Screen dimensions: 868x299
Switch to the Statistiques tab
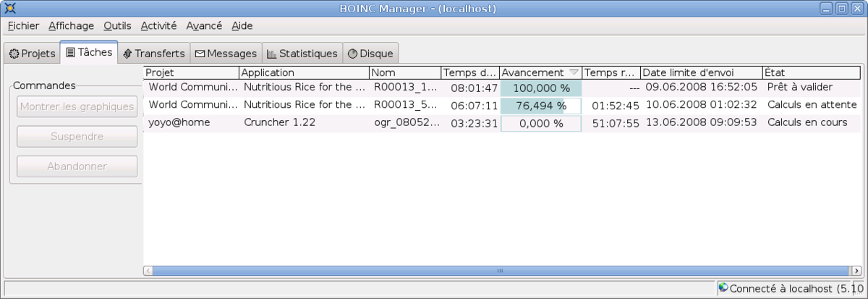pyautogui.click(x=302, y=54)
